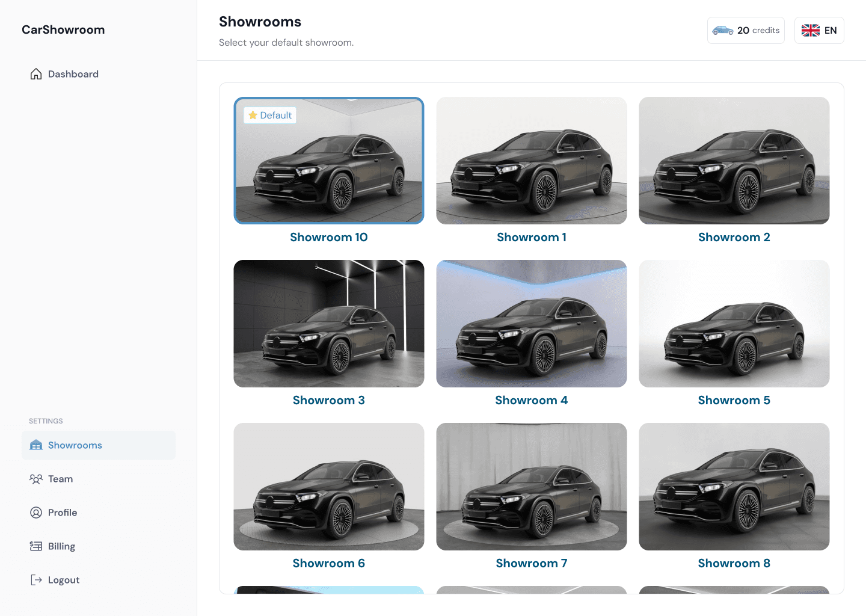866x616 pixels.
Task: Click the Showrooms garage icon in sidebar
Action: (x=36, y=445)
